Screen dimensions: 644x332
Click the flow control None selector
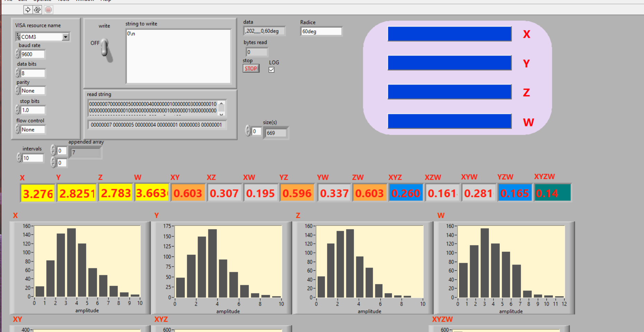click(x=33, y=129)
